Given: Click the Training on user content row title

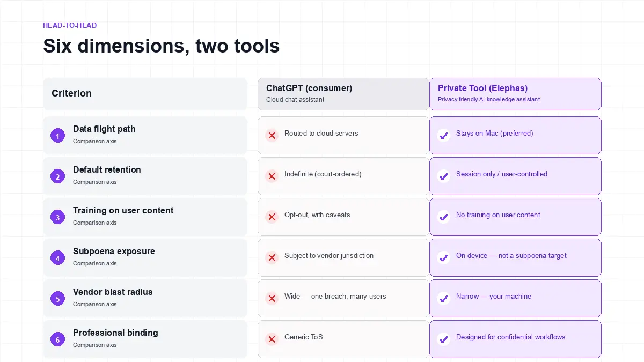Looking at the screenshot, I should point(123,211).
